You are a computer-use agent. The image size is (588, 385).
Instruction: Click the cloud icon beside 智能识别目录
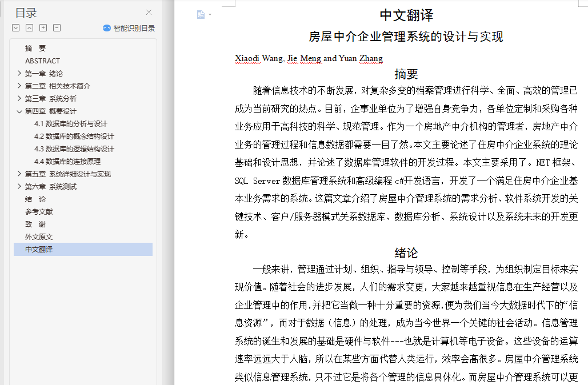(x=107, y=28)
